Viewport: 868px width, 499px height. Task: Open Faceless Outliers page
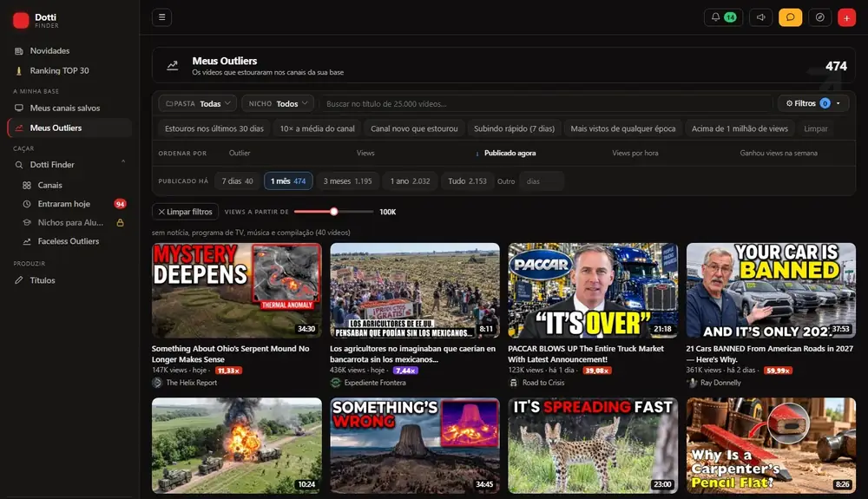(x=69, y=241)
